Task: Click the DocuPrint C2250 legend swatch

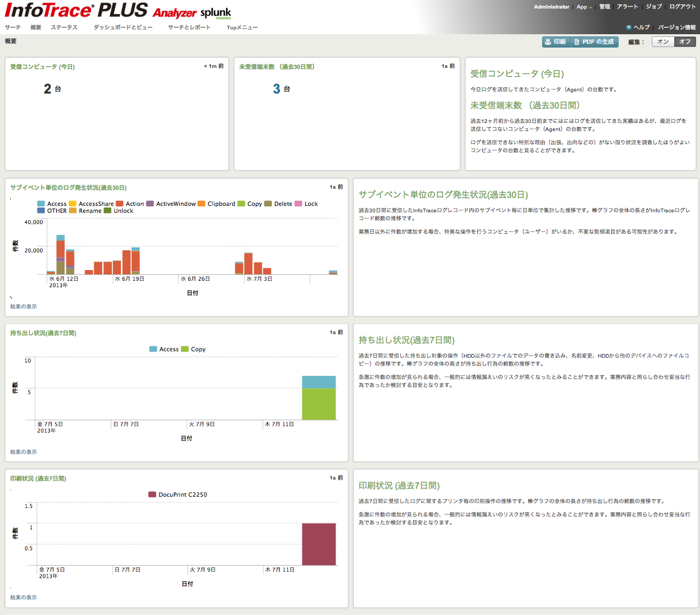Action: (x=152, y=495)
